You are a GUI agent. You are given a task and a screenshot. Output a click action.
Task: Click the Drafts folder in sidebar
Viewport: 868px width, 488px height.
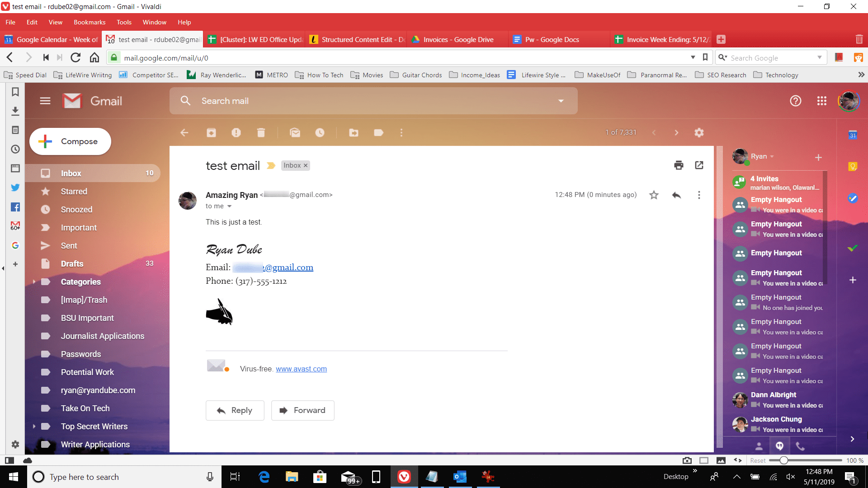71,263
